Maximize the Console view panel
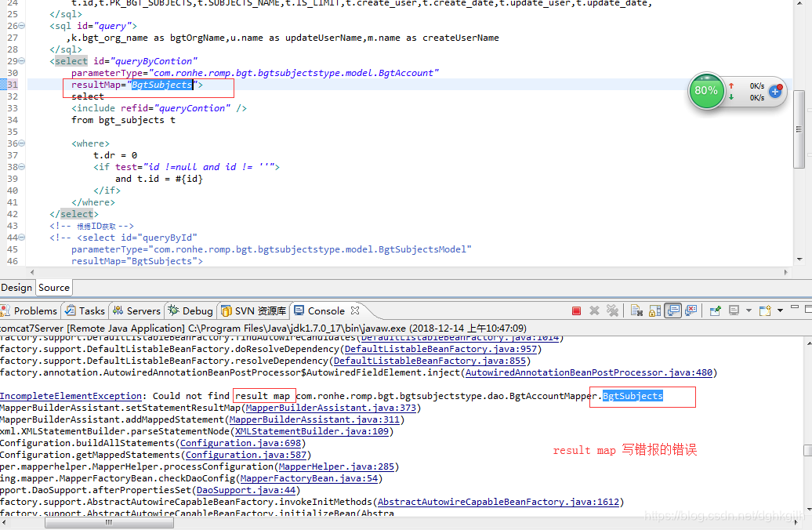The width and height of the screenshot is (812, 530). [808, 309]
